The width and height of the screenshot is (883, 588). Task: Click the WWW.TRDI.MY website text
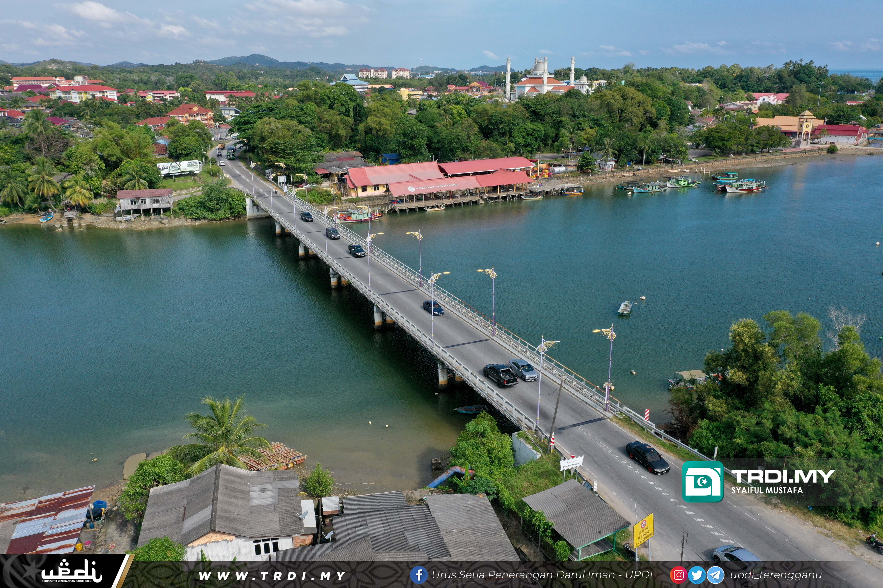coord(272,576)
